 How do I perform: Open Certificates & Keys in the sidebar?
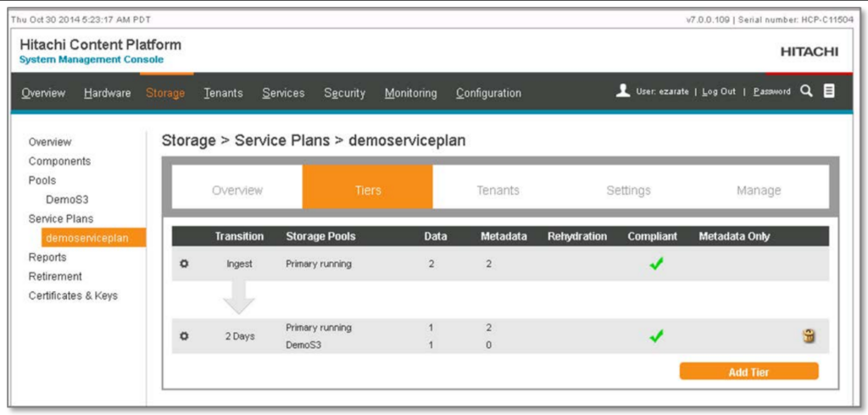coord(73,296)
